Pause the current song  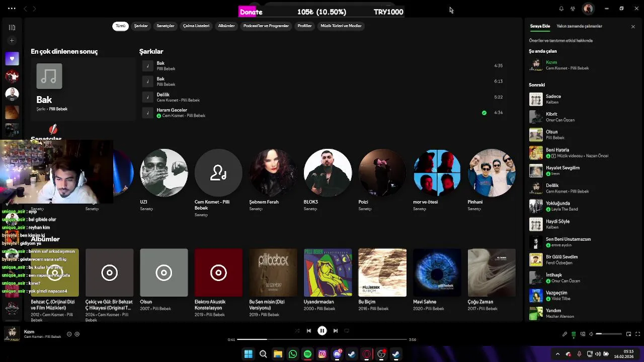point(322,331)
